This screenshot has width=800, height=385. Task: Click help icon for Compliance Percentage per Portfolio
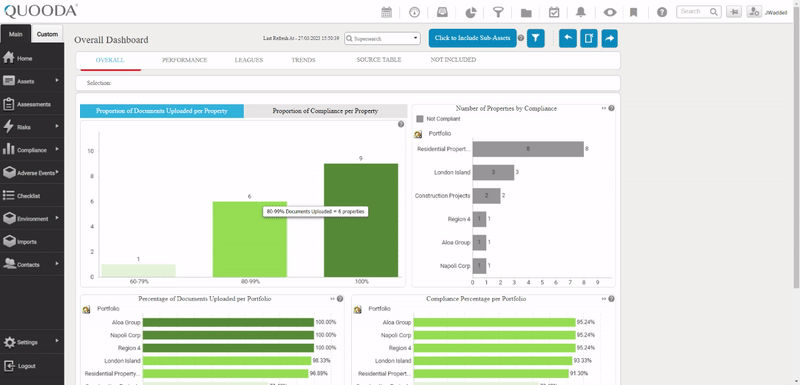(611, 299)
